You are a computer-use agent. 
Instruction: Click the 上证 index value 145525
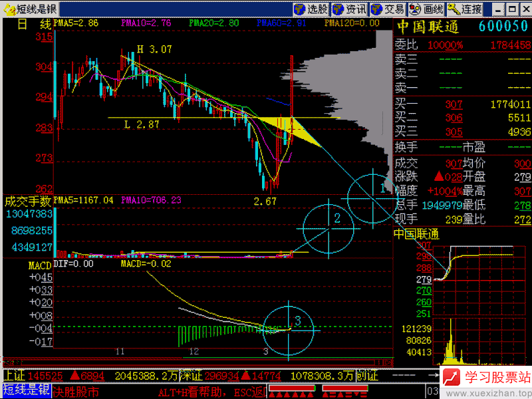[x=45, y=376]
